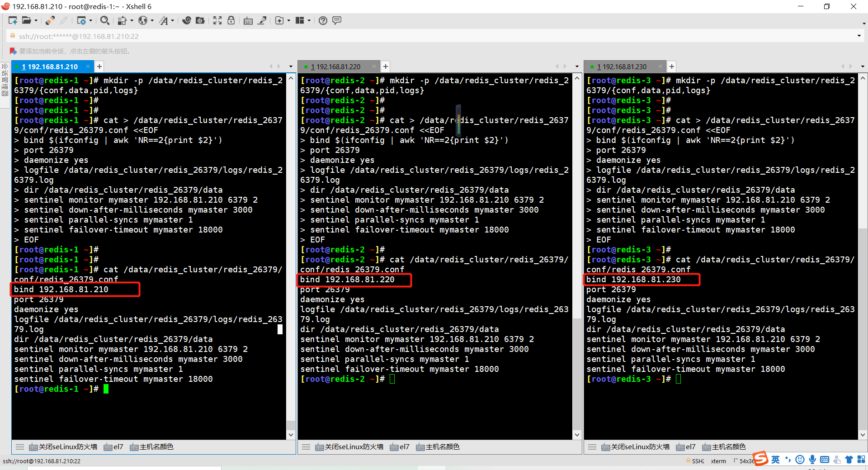This screenshot has width=868, height=470.
Task: Click the lock screen padlock icon
Action: [x=231, y=20]
